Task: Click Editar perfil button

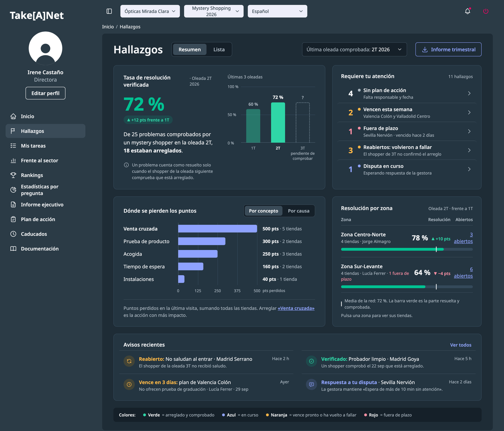Action: point(45,93)
